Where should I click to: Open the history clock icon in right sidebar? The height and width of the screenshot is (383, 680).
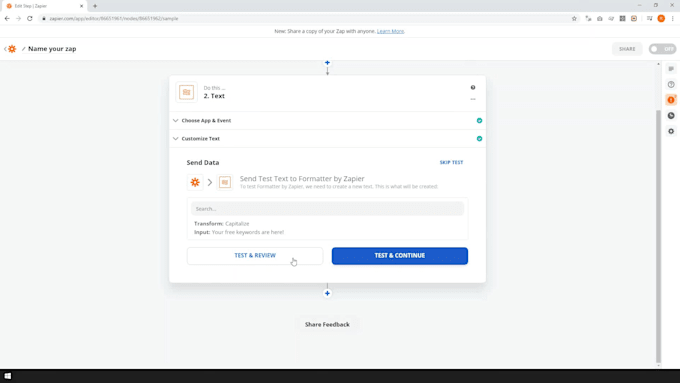click(x=671, y=116)
